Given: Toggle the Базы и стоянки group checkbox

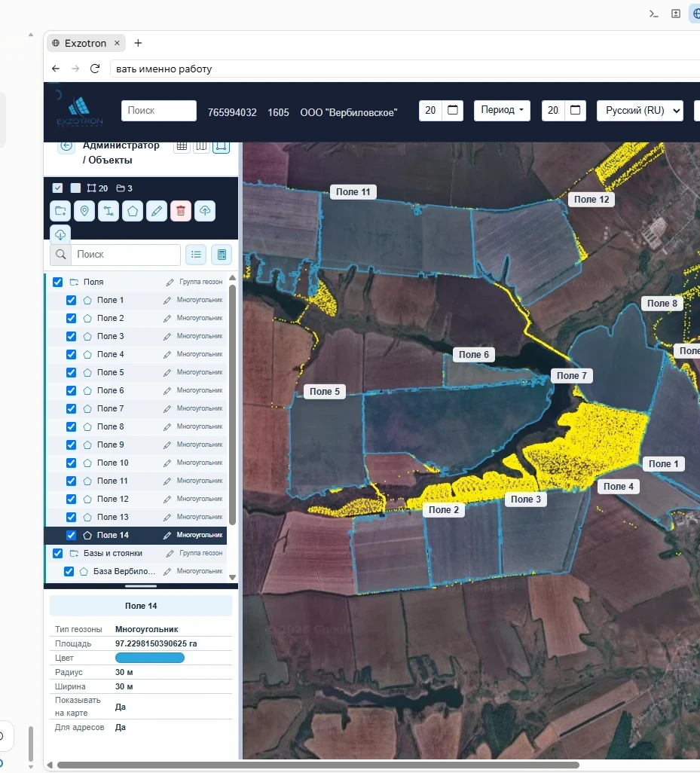Looking at the screenshot, I should tap(58, 553).
